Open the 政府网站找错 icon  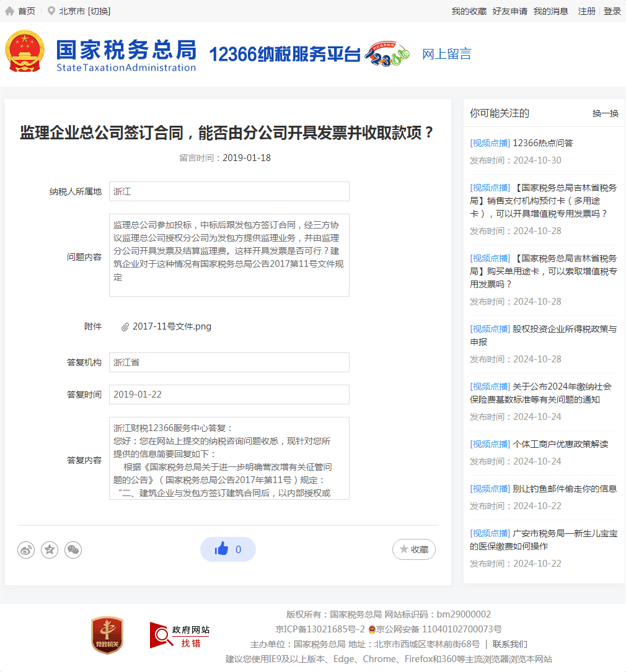click(180, 635)
